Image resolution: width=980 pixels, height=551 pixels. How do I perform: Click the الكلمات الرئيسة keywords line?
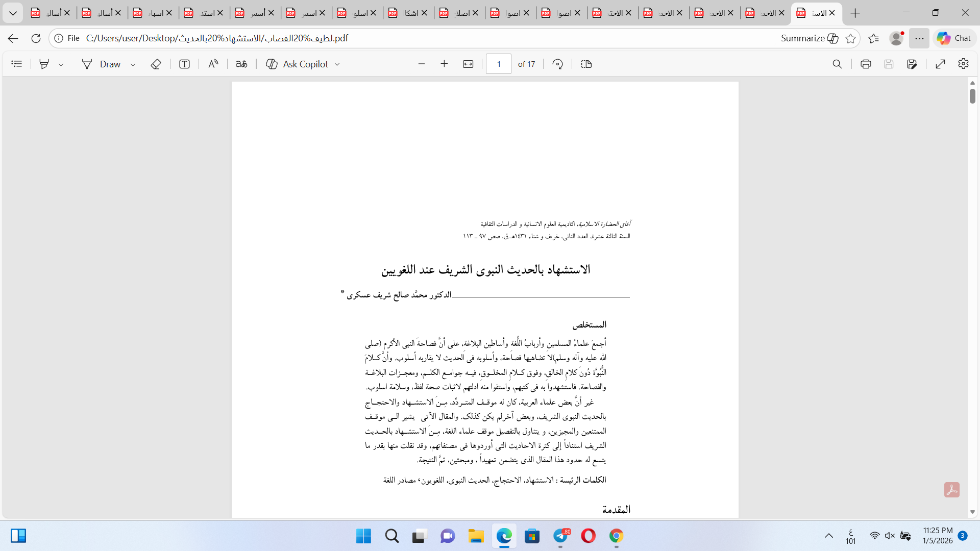click(495, 480)
